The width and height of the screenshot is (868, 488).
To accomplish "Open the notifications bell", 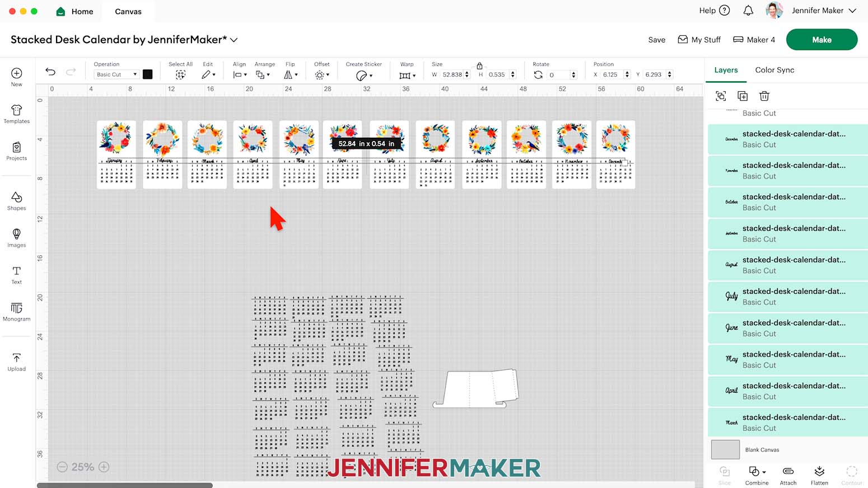I will click(x=748, y=11).
